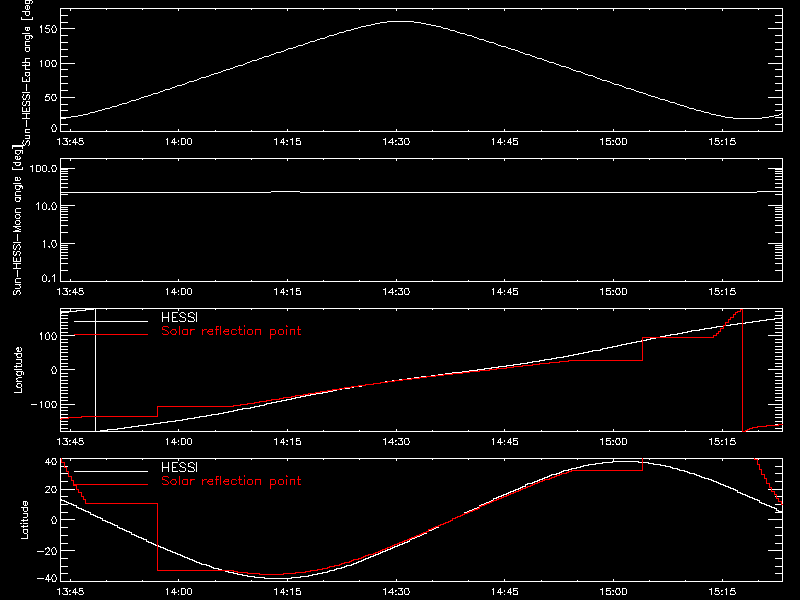
Task: Click the 10.0 tick label in Moon angle plot
Action: [x=46, y=206]
